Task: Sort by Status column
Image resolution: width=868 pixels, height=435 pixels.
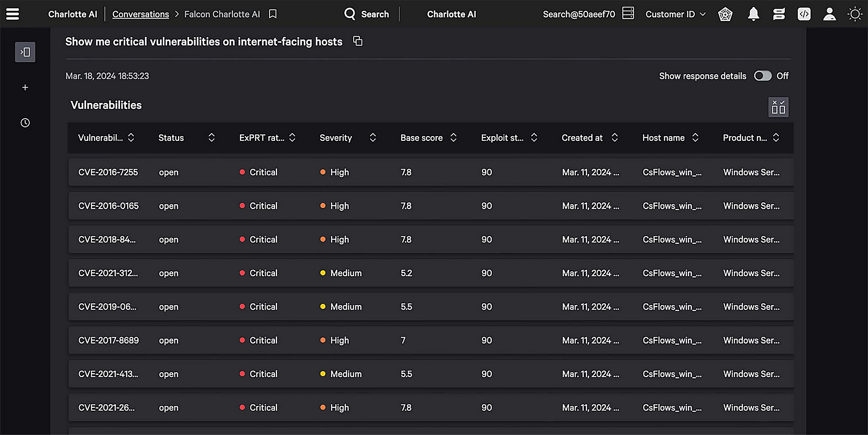Action: [x=211, y=137]
